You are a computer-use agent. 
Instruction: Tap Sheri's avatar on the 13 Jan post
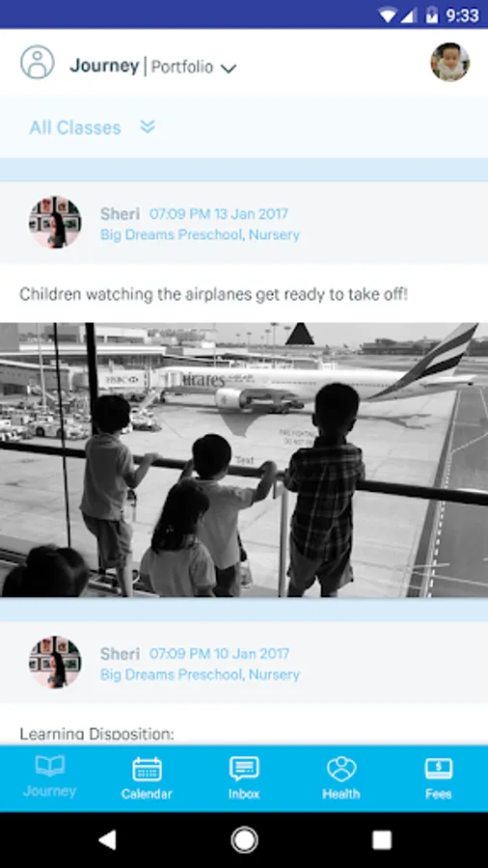pyautogui.click(x=55, y=222)
